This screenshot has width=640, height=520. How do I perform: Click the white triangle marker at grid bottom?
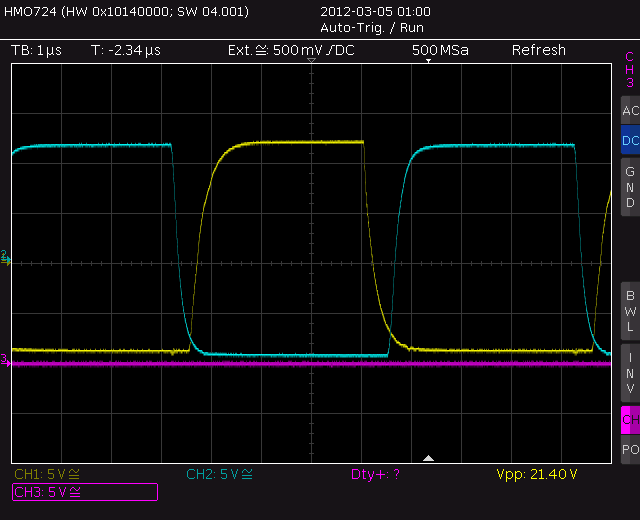click(x=428, y=458)
